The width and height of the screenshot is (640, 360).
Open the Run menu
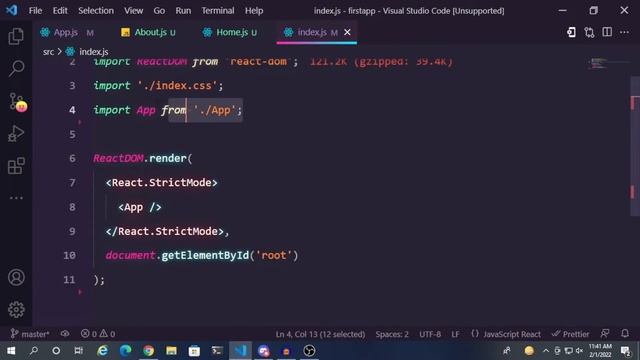[x=183, y=11]
